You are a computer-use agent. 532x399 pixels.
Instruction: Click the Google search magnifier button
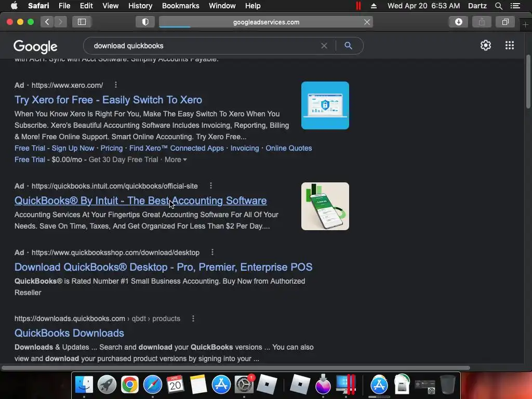pyautogui.click(x=348, y=46)
